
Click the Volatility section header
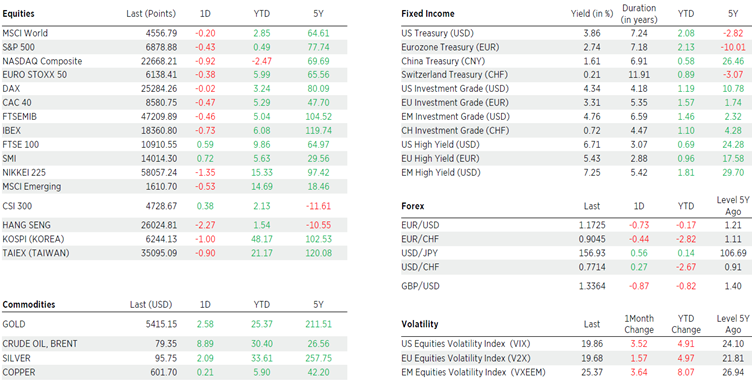click(420, 324)
